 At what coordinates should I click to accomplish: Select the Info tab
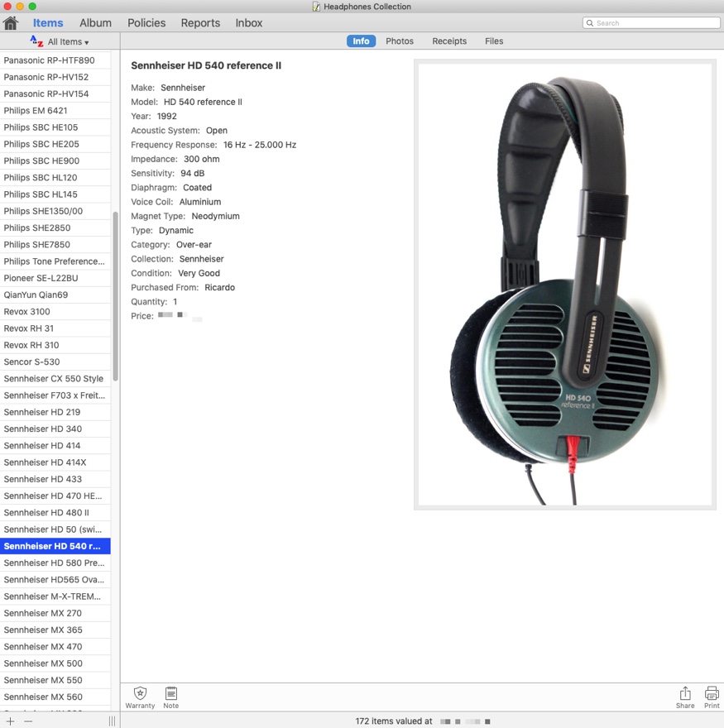point(361,41)
